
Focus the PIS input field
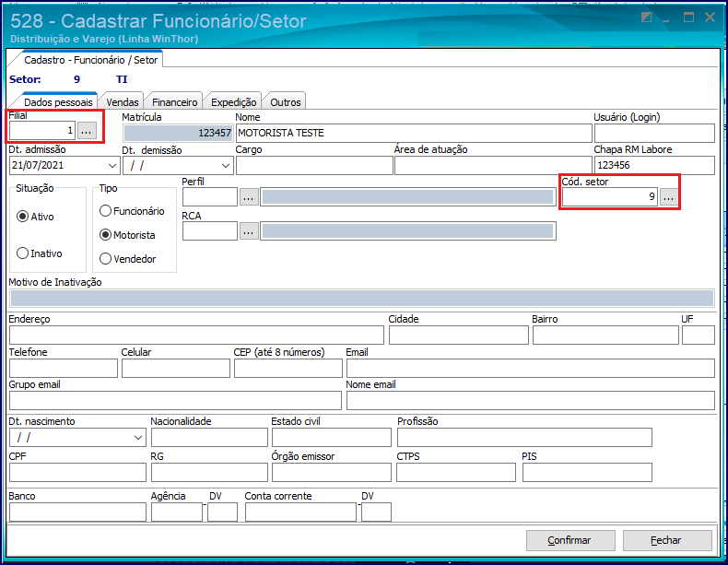click(x=587, y=473)
